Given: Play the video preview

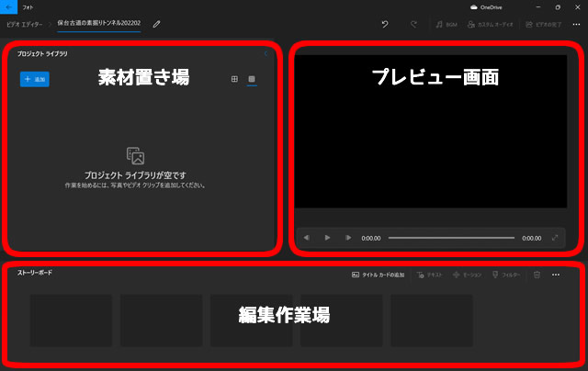Looking at the screenshot, I should click(327, 238).
